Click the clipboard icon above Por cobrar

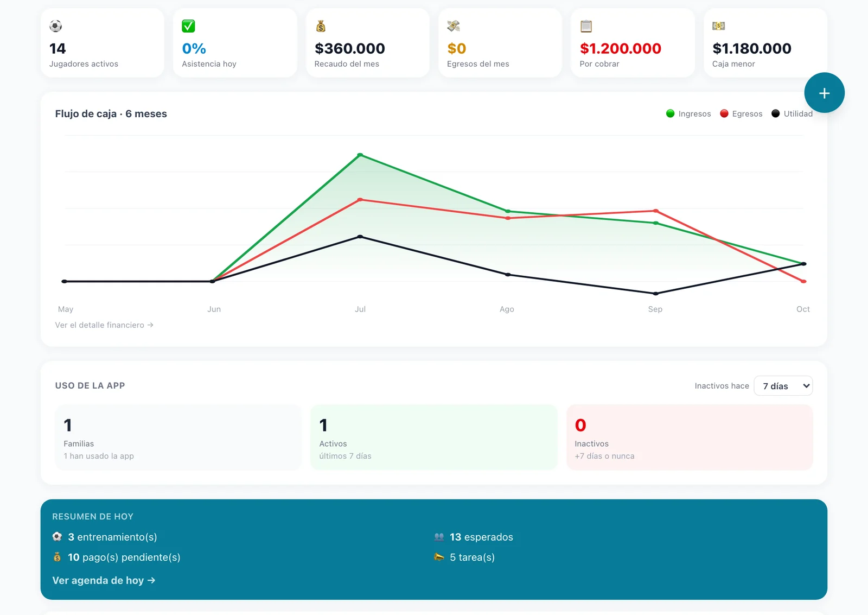(x=586, y=26)
